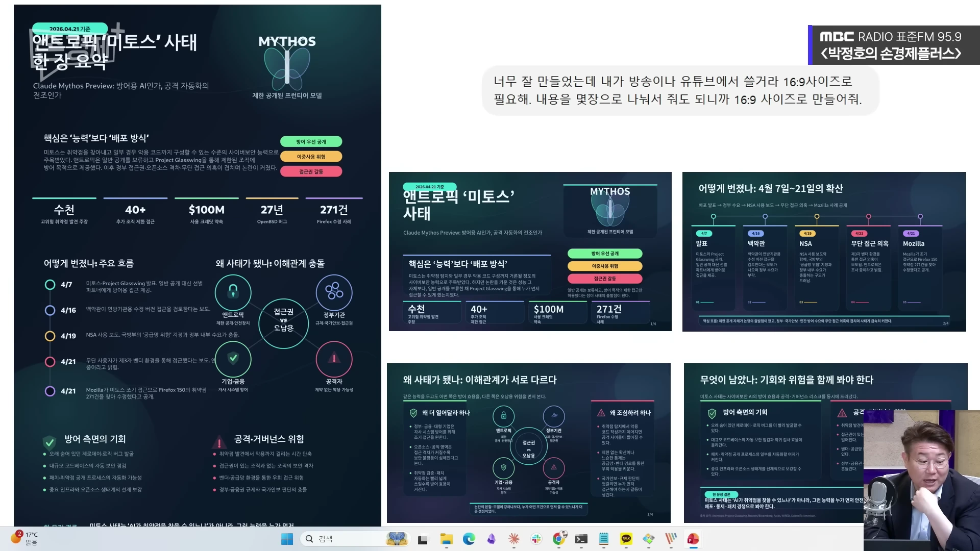Screen dimensions: 980x551
Task: Open the red striped W taskbar icon
Action: (671, 539)
